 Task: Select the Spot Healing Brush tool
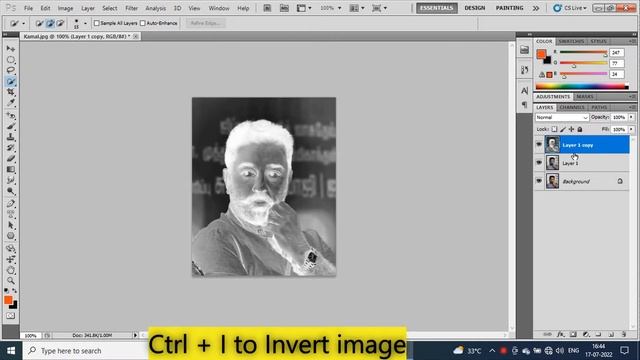pyautogui.click(x=11, y=116)
